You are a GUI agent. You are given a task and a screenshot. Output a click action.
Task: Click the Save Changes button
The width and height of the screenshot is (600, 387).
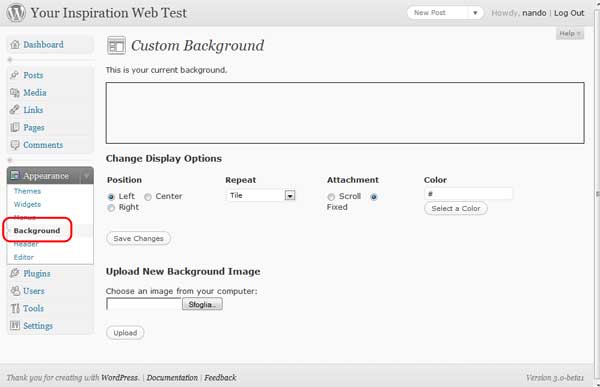tap(139, 238)
